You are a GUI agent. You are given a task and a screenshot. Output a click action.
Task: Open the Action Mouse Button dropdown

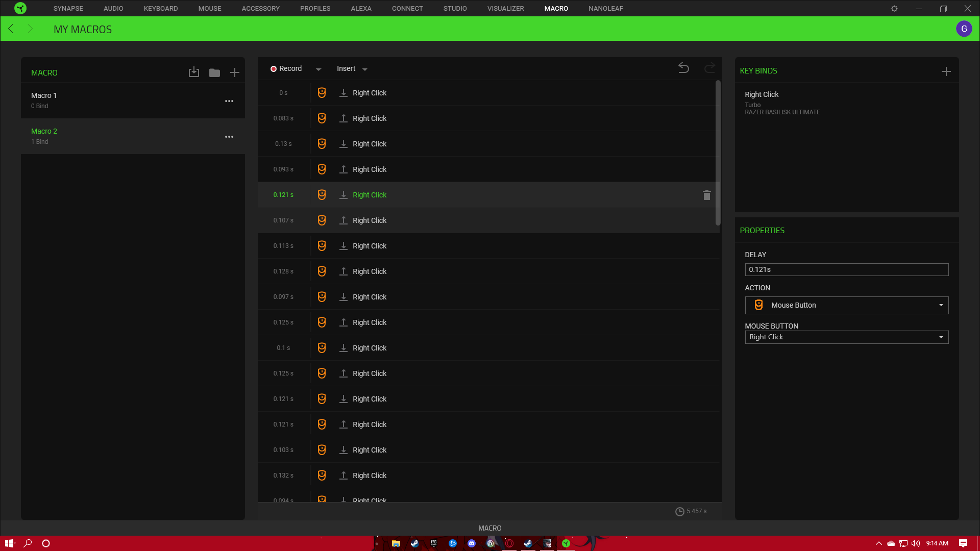[846, 305]
